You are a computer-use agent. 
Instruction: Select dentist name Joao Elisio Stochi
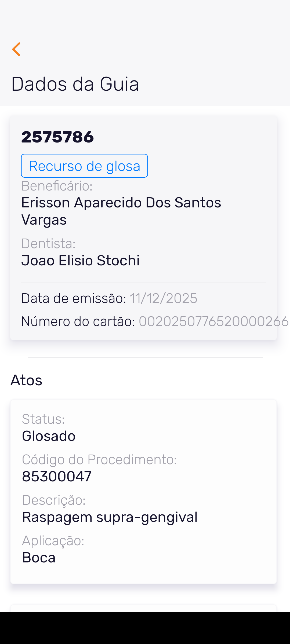(81, 261)
